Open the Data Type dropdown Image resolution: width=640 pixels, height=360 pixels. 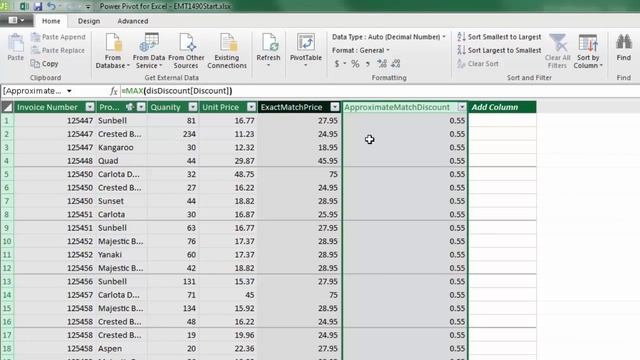click(389, 37)
